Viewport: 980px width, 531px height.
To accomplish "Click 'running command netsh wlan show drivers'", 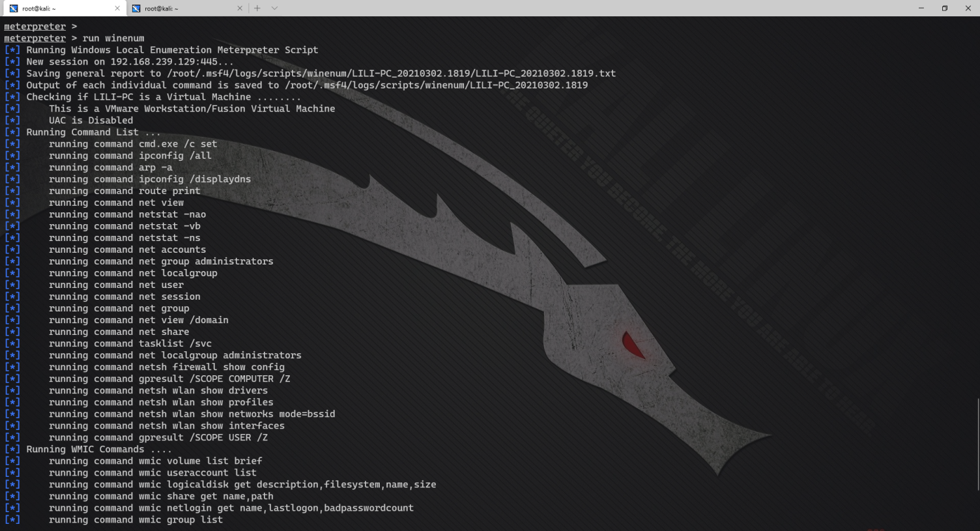I will (x=158, y=390).
